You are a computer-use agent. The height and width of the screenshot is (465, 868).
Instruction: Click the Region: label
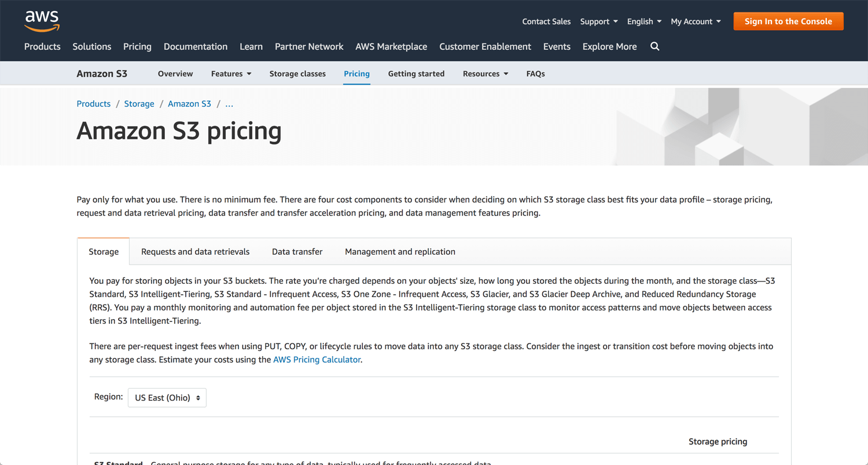108,397
